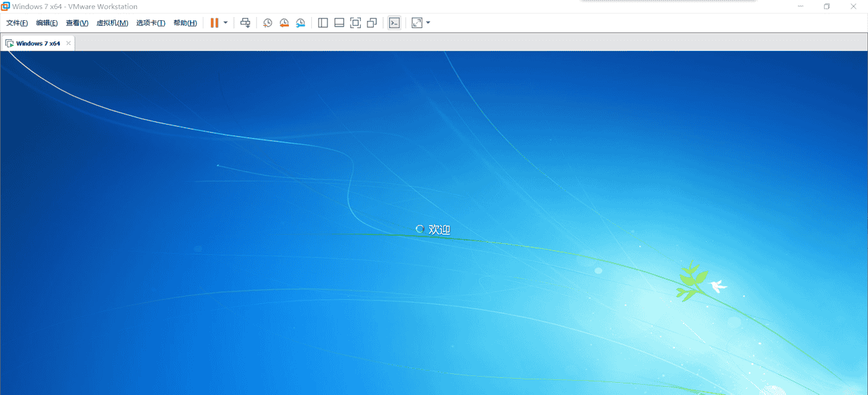Open the 帮助 menu
This screenshot has height=395, width=868.
184,22
